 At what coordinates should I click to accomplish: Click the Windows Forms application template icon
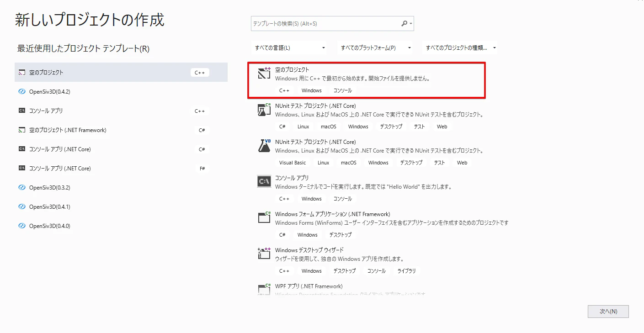(264, 217)
